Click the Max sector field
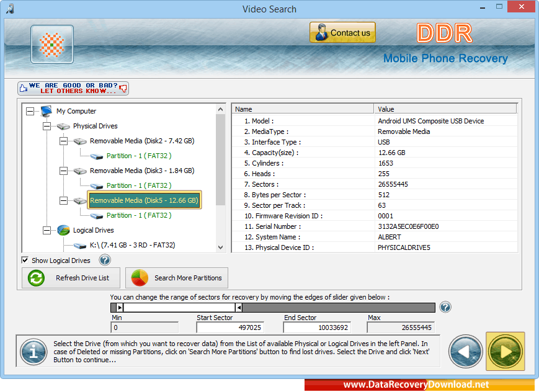The height and width of the screenshot is (392, 539). (x=401, y=327)
